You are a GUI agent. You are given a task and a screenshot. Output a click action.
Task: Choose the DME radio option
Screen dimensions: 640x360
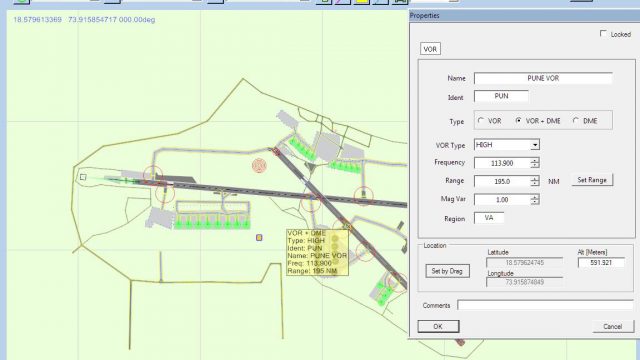(576, 121)
